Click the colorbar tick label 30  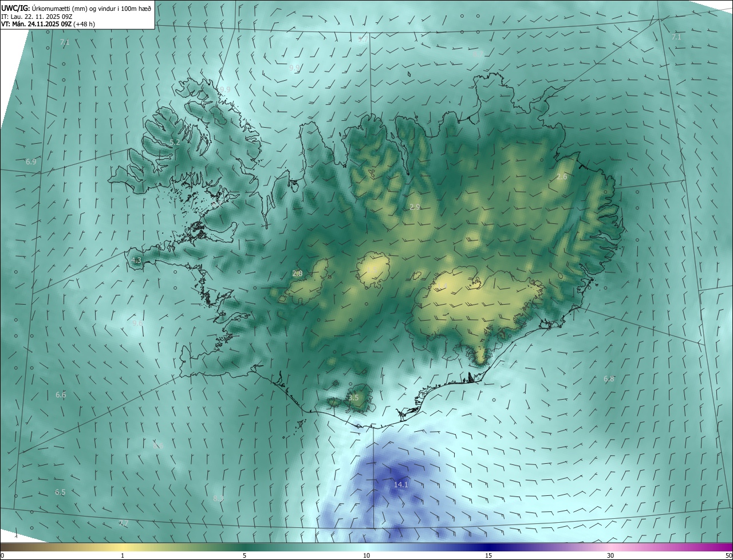point(610,555)
